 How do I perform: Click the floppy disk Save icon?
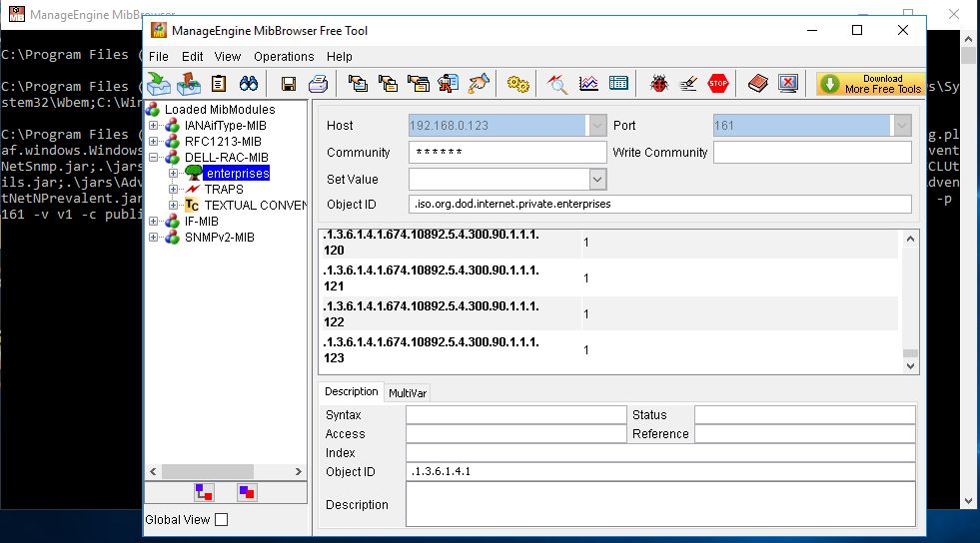coord(288,84)
